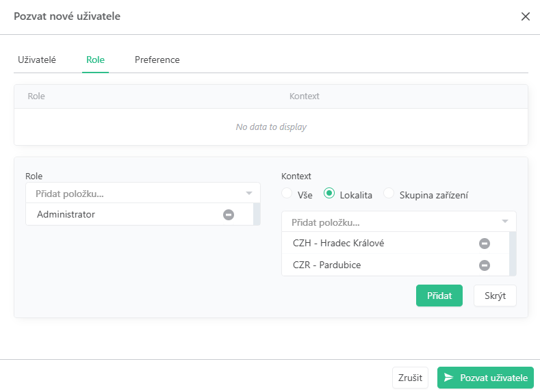
Task: Switch to the Uživatelé tab
Action: (x=36, y=60)
